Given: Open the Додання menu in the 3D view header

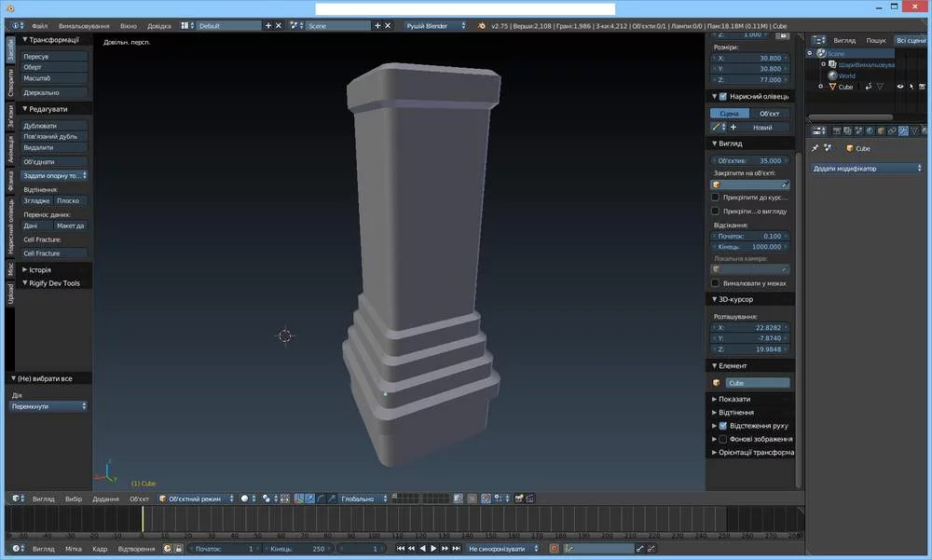Looking at the screenshot, I should coord(105,499).
